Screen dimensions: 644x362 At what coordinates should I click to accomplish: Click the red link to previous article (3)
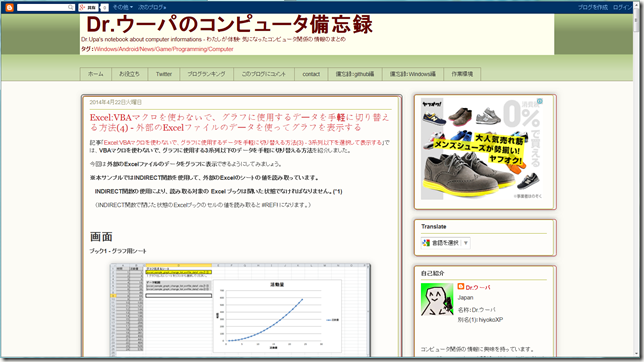click(x=242, y=143)
